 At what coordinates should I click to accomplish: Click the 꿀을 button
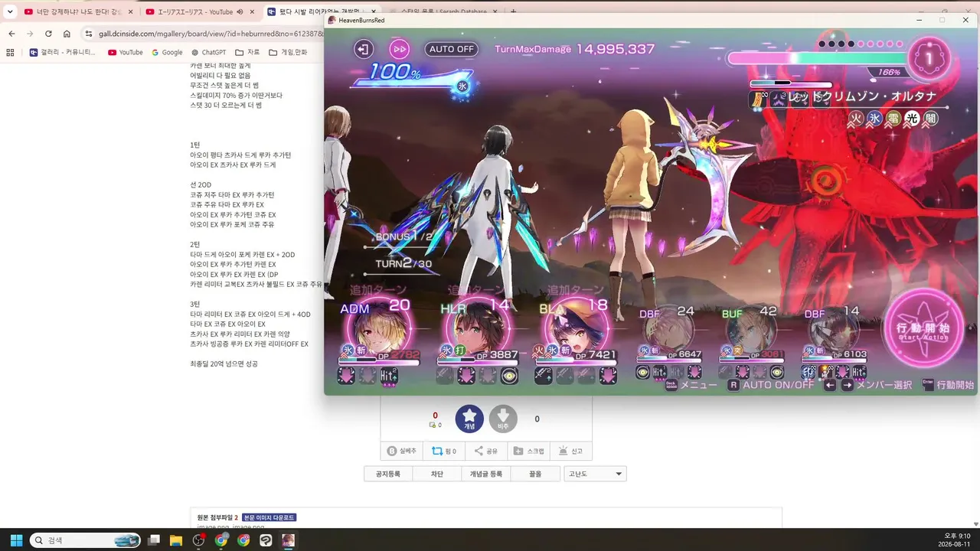tap(535, 474)
